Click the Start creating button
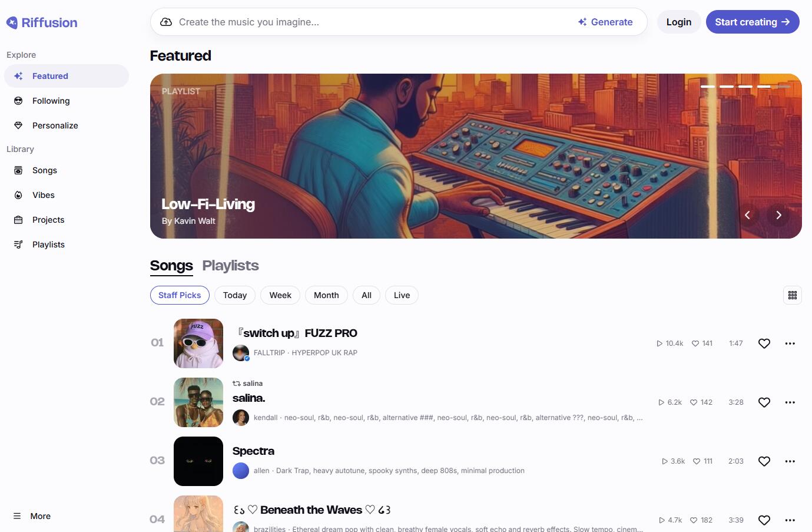 click(753, 22)
